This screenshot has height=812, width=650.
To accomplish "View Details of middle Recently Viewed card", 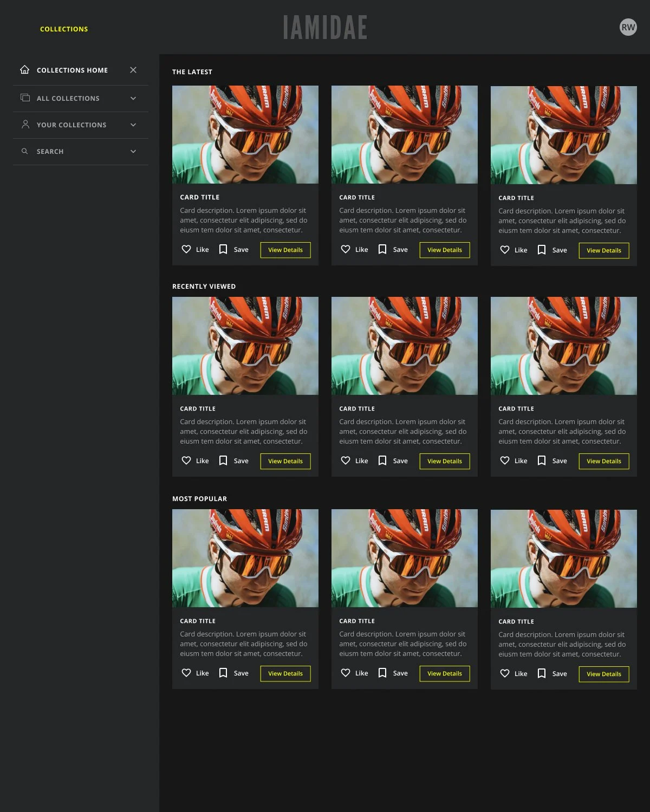I will point(445,461).
